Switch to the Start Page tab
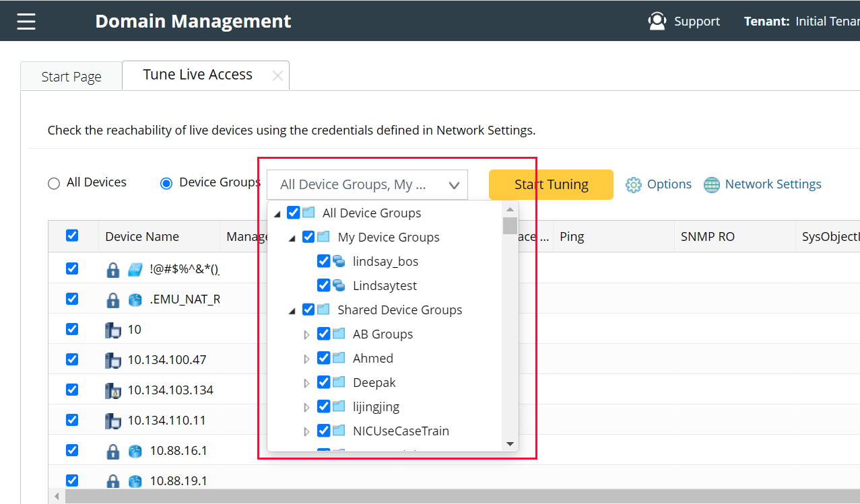This screenshot has width=860, height=504. tap(70, 75)
